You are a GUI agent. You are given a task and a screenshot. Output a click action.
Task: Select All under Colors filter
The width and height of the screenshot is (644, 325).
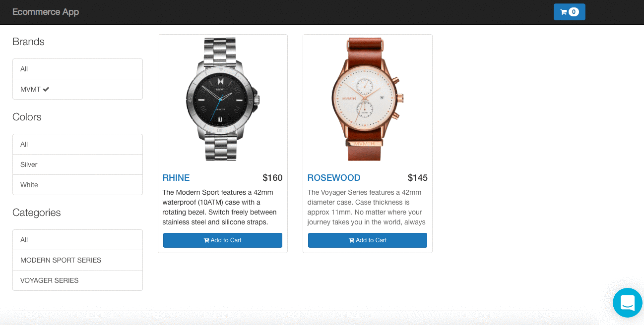click(77, 144)
